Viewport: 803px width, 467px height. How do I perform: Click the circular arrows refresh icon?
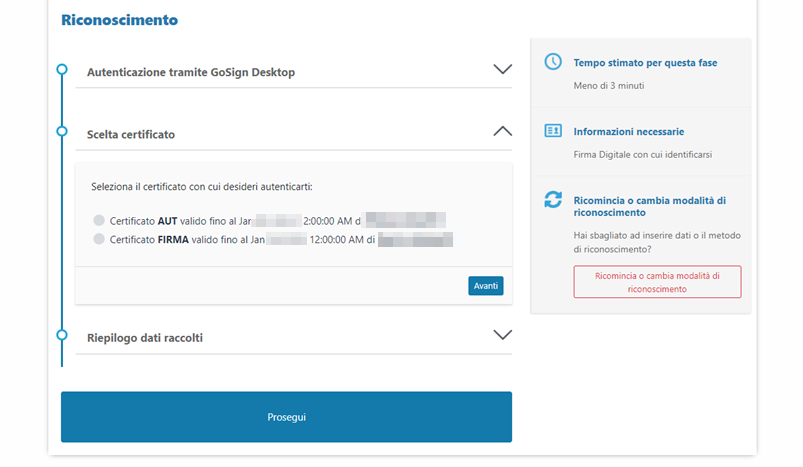point(553,200)
